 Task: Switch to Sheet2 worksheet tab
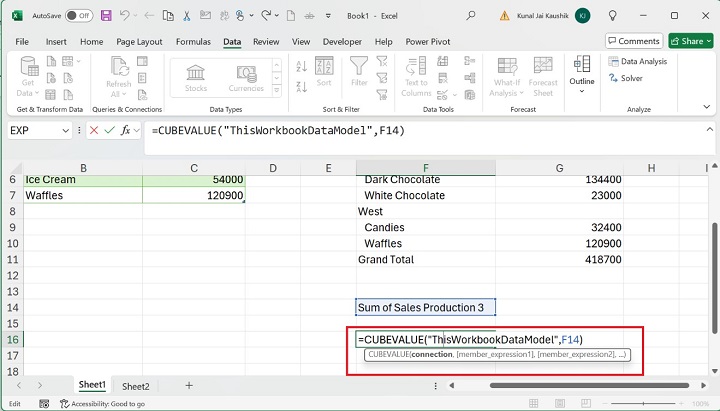[135, 386]
